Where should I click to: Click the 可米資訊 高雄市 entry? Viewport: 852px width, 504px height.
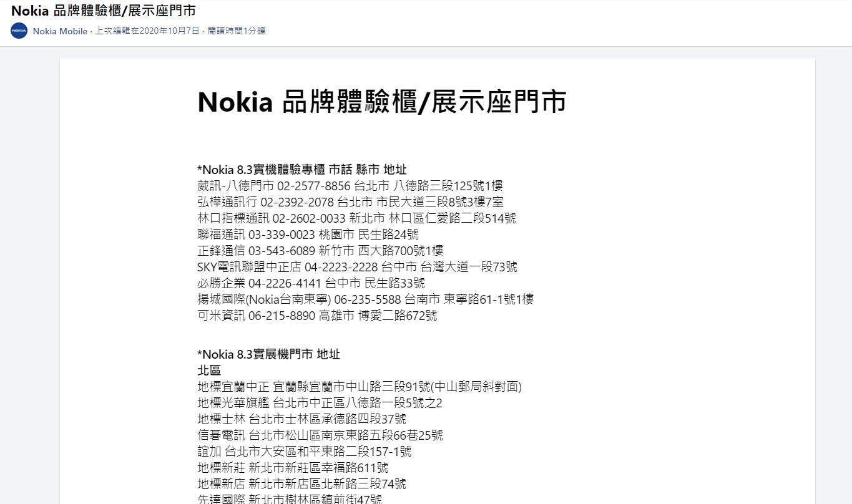pyautogui.click(x=317, y=316)
